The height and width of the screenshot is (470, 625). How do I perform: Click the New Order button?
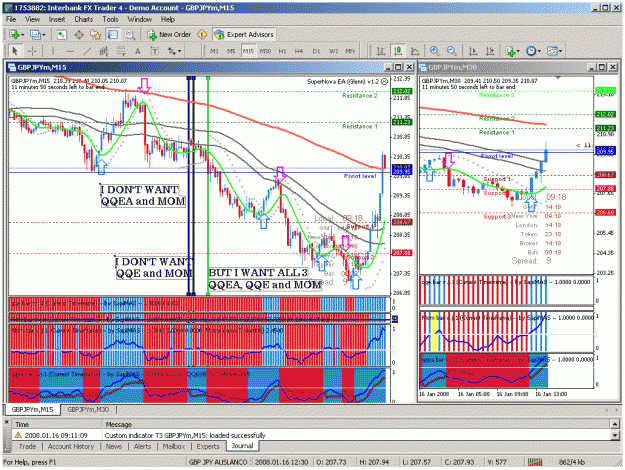click(169, 35)
